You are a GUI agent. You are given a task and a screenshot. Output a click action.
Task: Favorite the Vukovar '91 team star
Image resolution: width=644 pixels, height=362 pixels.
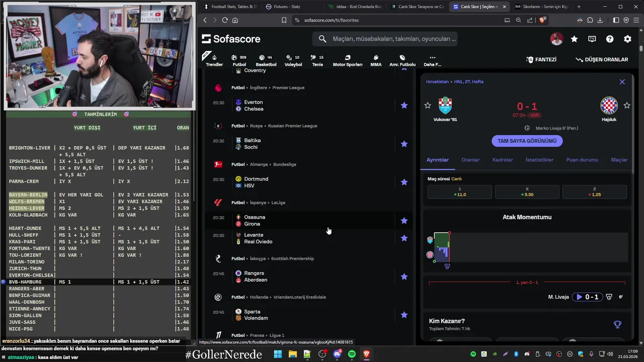pos(428,105)
